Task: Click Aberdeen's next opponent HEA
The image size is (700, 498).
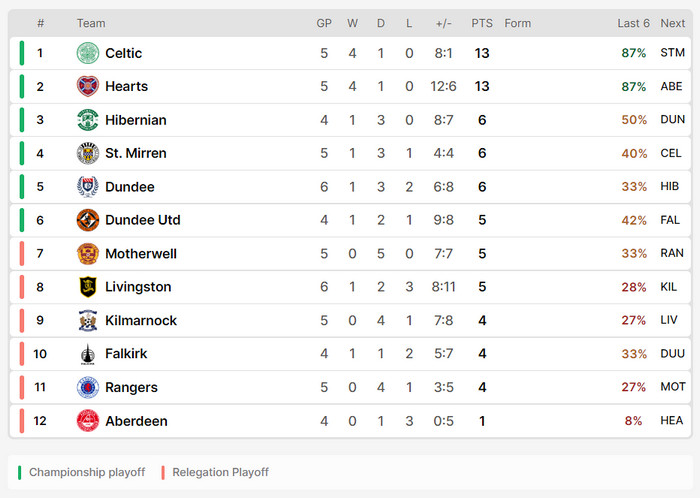Action: (x=673, y=421)
